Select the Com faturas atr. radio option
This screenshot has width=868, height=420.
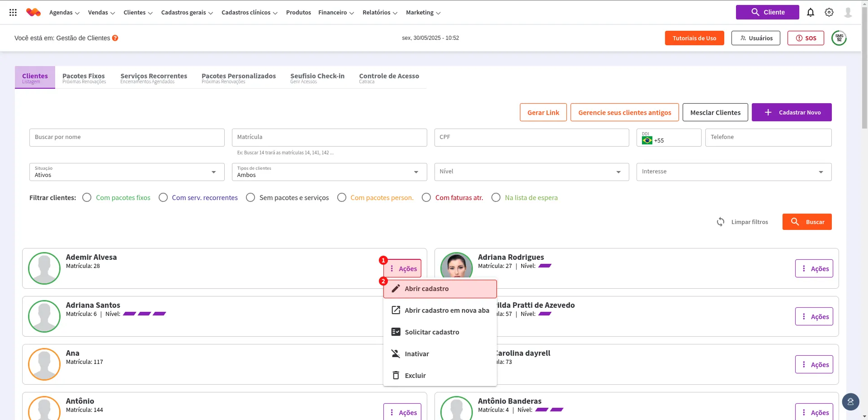426,198
